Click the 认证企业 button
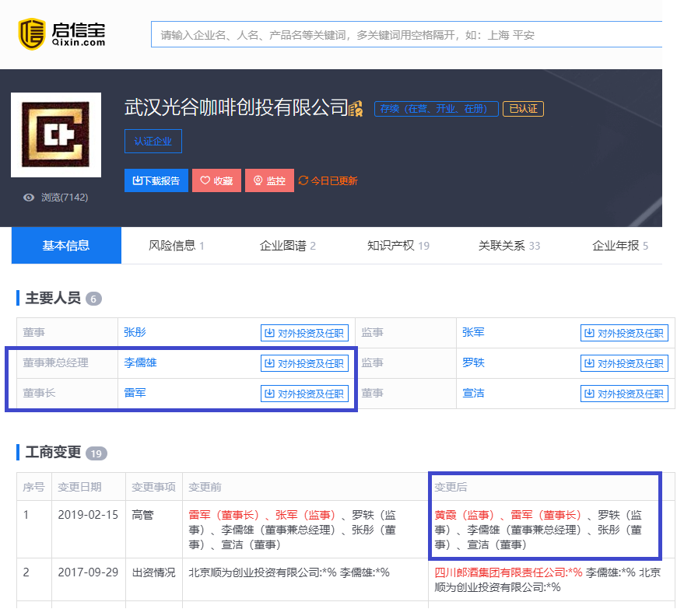This screenshot has width=677, height=616. point(153,141)
